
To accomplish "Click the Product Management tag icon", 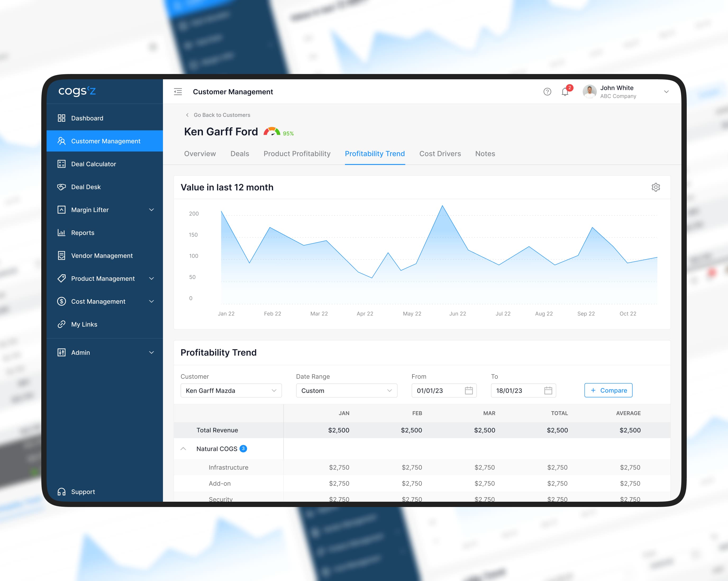I will [61, 278].
